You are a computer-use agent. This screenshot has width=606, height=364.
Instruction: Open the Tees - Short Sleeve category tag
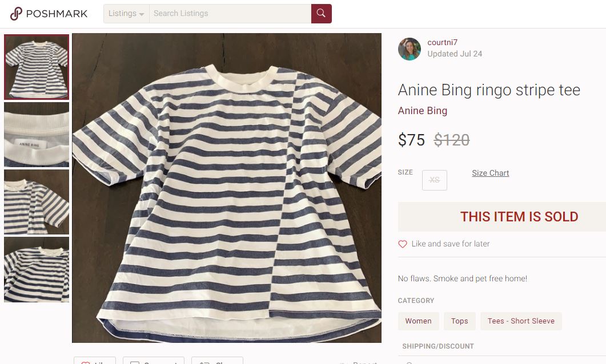(x=520, y=321)
